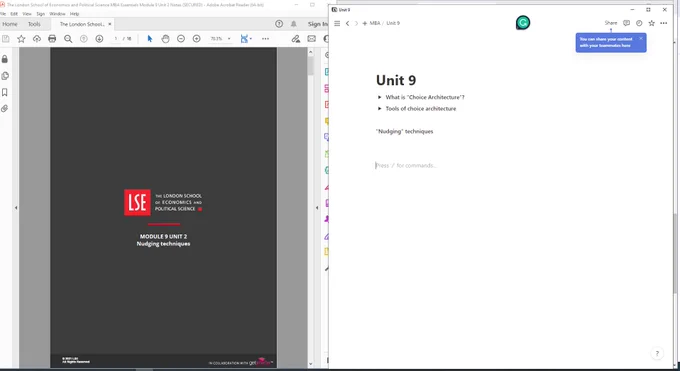
Task: Go forward with Notion's forward arrow
Action: 356,23
